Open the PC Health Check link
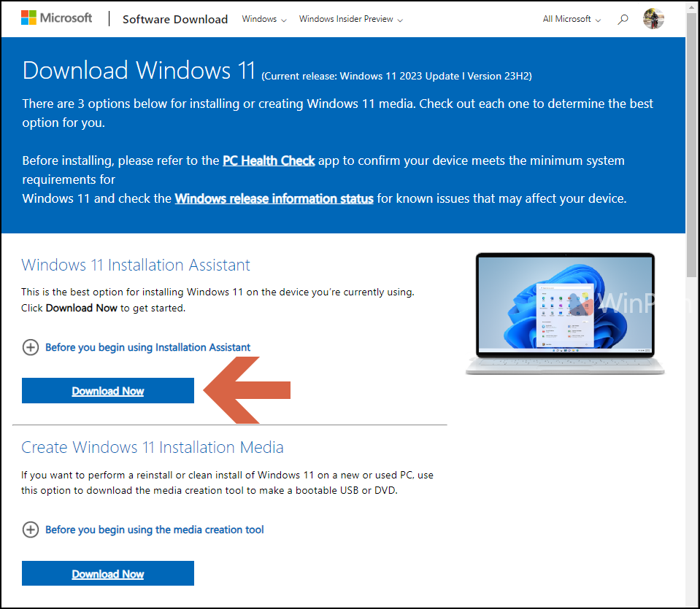Screen dimensions: 700x609 click(x=269, y=160)
